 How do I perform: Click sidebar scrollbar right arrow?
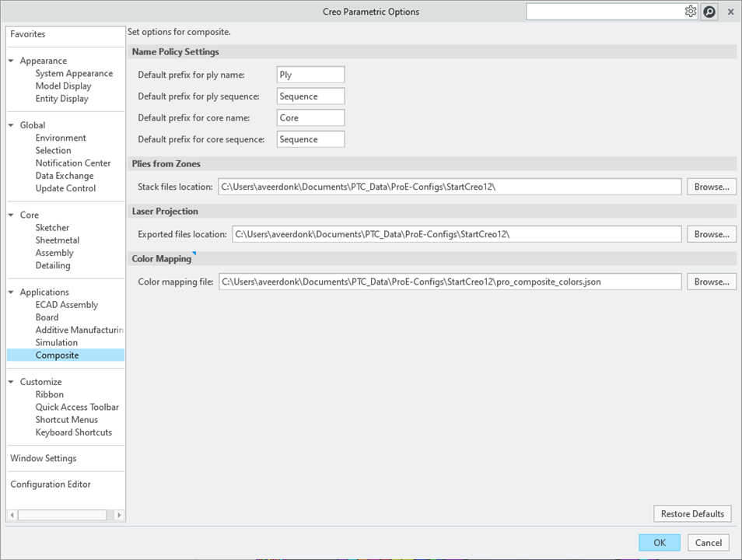tap(119, 515)
